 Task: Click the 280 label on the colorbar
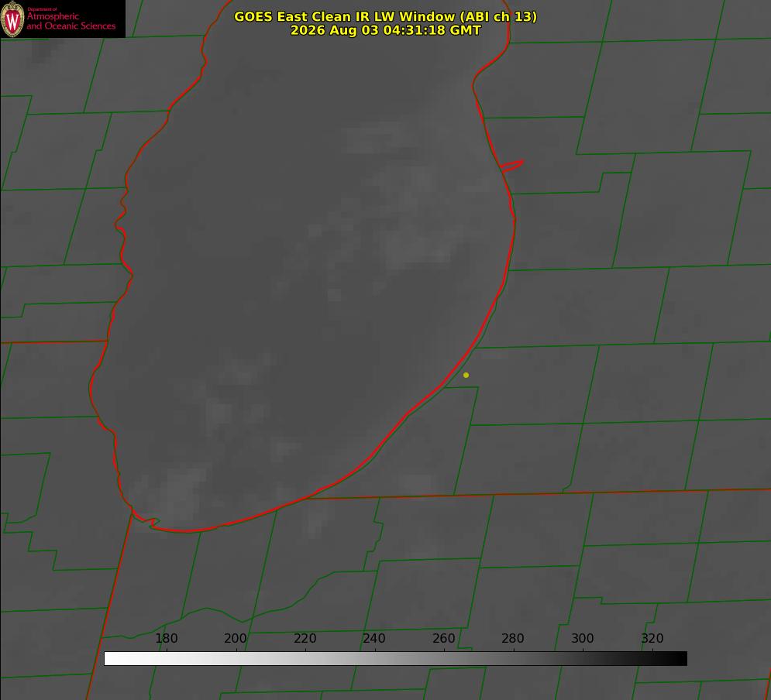[513, 638]
